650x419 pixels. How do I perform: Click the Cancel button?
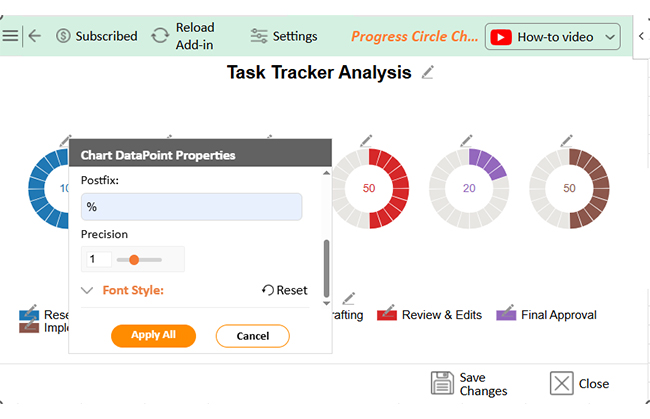point(252,336)
